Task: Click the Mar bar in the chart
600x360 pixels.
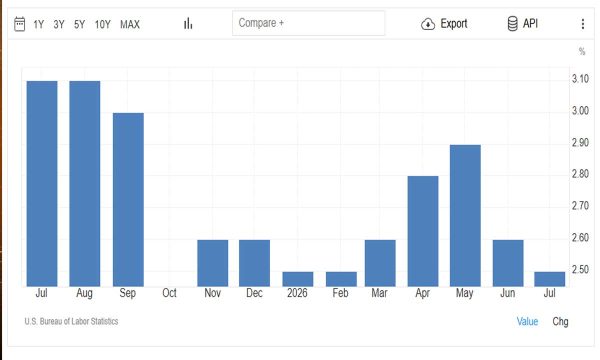Action: [x=380, y=263]
